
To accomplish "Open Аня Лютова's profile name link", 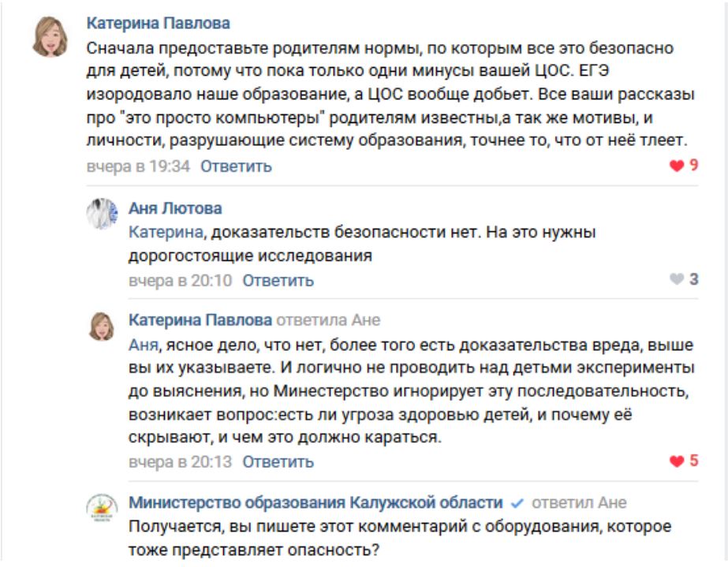I will point(175,208).
